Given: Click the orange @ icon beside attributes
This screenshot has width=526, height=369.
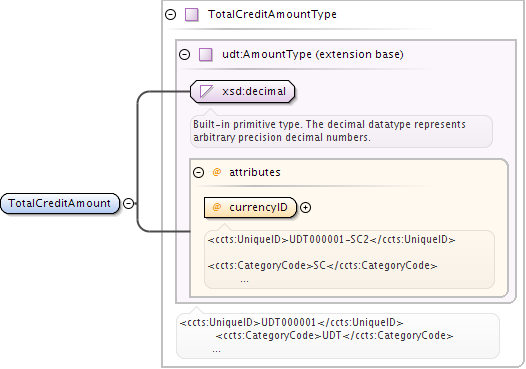Looking at the screenshot, I should click(217, 172).
